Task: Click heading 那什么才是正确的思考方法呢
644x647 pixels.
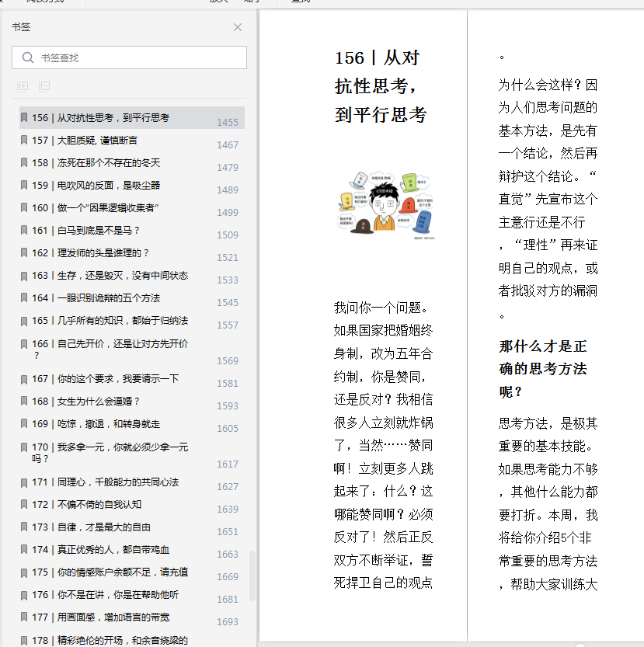Action: coord(543,368)
